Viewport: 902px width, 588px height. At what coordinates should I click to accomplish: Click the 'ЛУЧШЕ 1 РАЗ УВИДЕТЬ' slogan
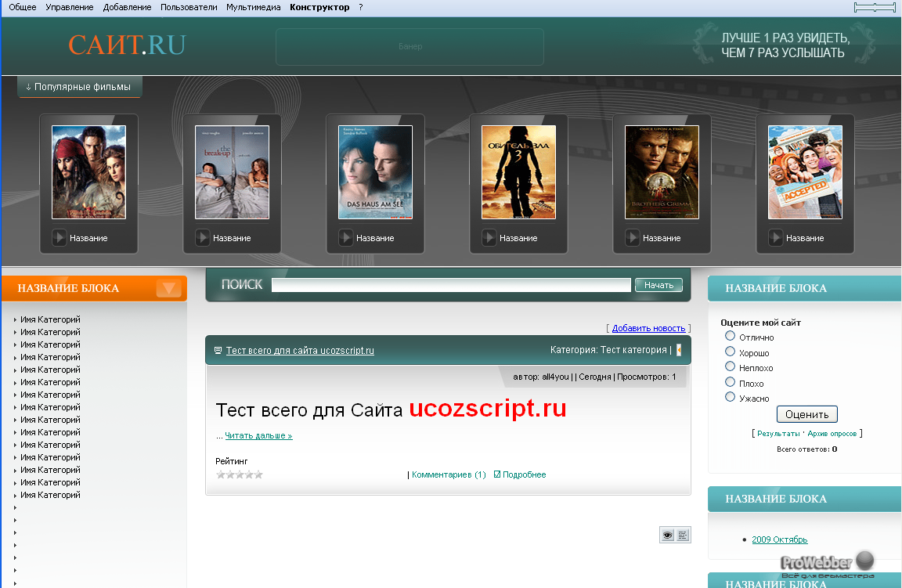[x=785, y=38]
